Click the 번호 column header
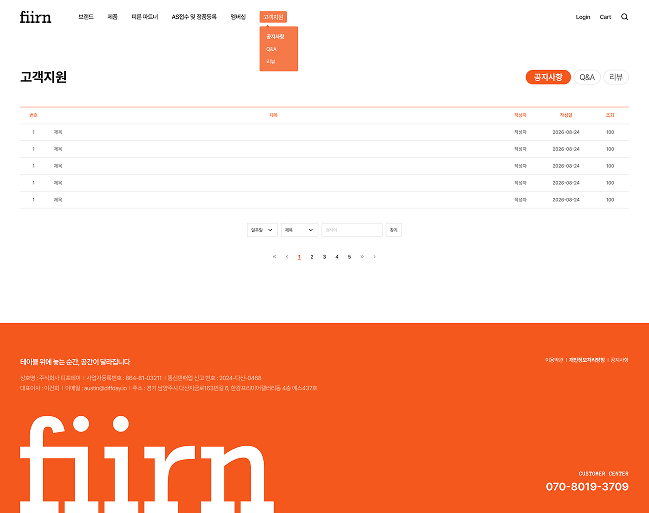Screen dimensions: 649x513 click(x=33, y=115)
